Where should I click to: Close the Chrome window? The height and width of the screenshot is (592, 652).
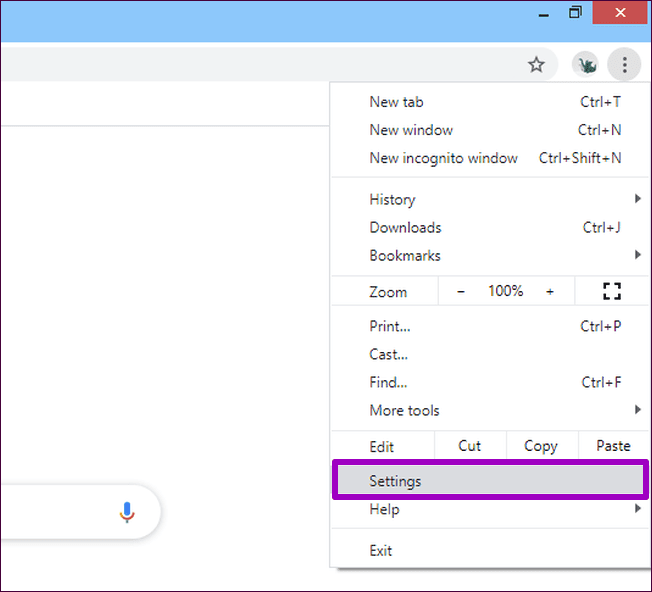(x=620, y=13)
